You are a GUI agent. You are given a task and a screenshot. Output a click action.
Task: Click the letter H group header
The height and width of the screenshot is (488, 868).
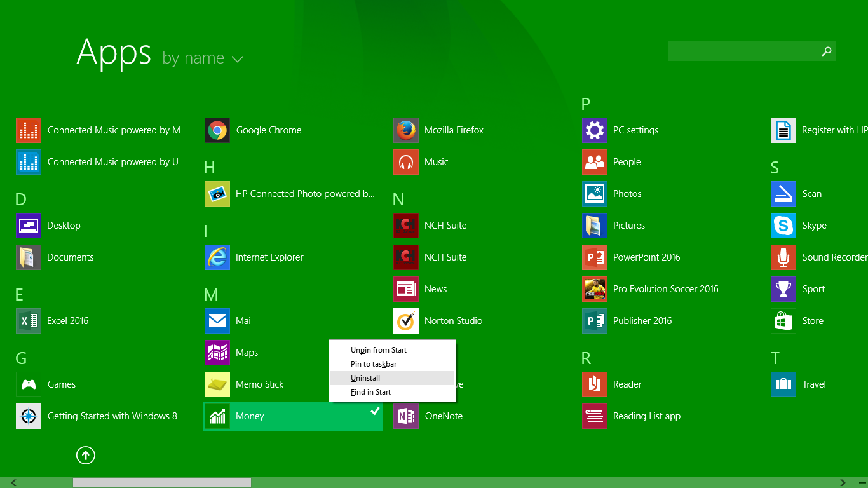[210, 168]
